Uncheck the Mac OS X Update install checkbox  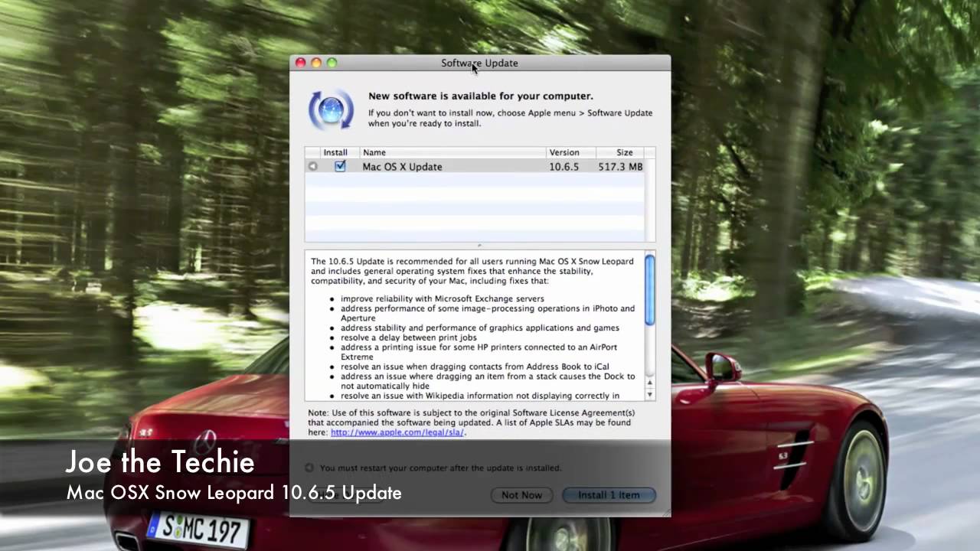tap(340, 166)
